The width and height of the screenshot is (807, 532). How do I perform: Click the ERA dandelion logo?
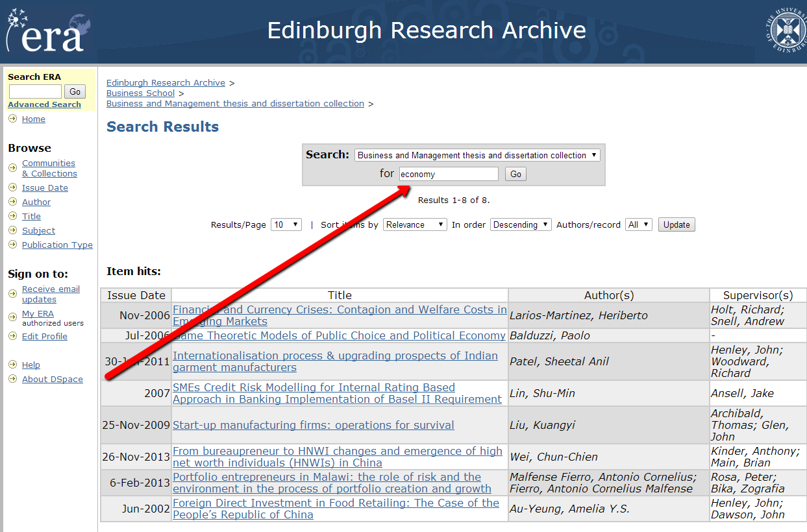48,32
